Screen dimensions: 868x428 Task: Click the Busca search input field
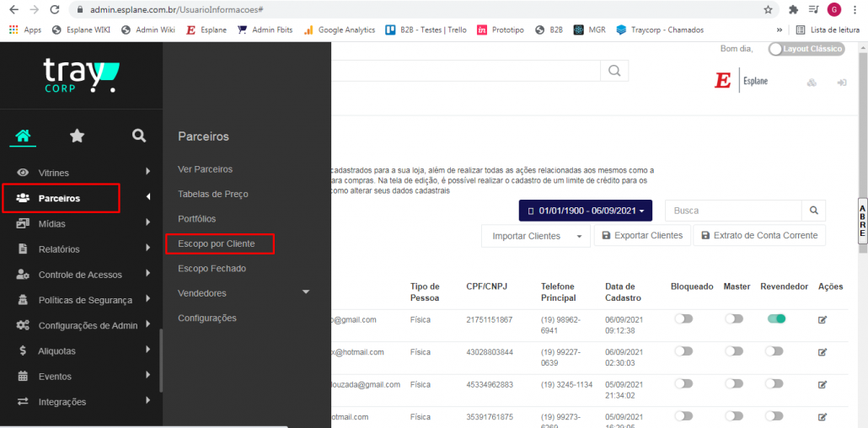point(732,211)
